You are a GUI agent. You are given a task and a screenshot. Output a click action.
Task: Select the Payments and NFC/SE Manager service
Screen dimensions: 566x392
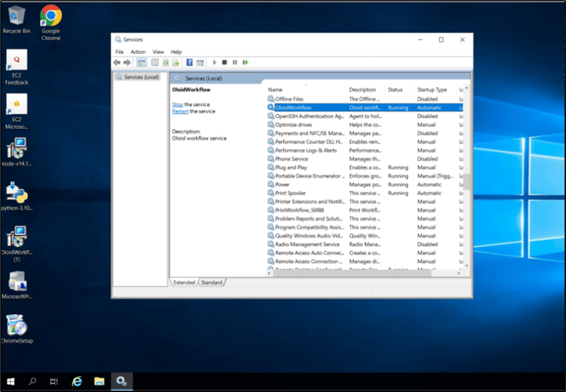point(365,133)
